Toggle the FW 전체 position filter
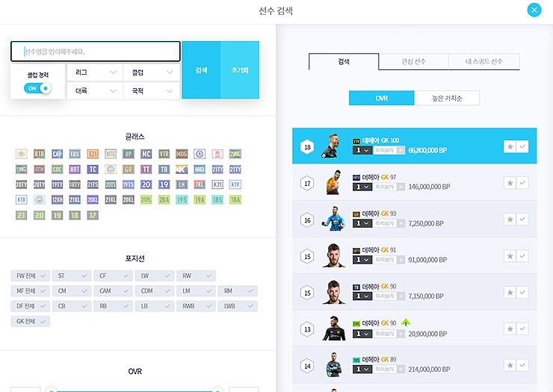This screenshot has height=392, width=553. click(31, 276)
